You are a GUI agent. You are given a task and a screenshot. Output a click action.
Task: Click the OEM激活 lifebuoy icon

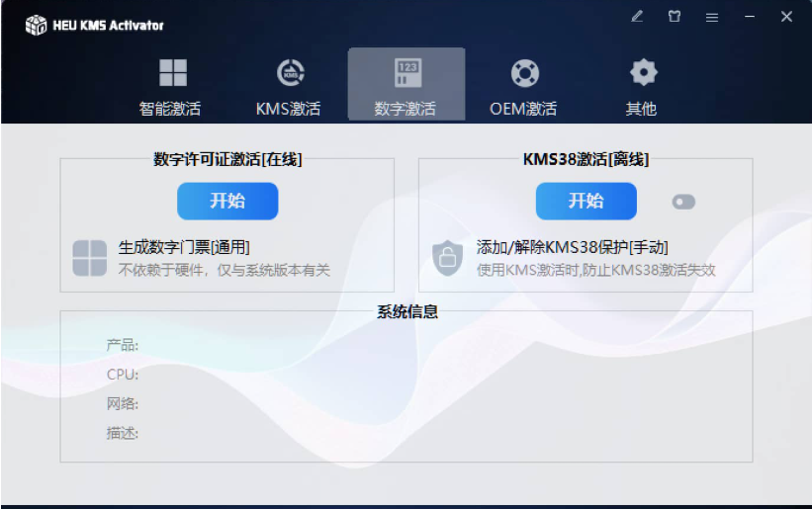pos(524,73)
